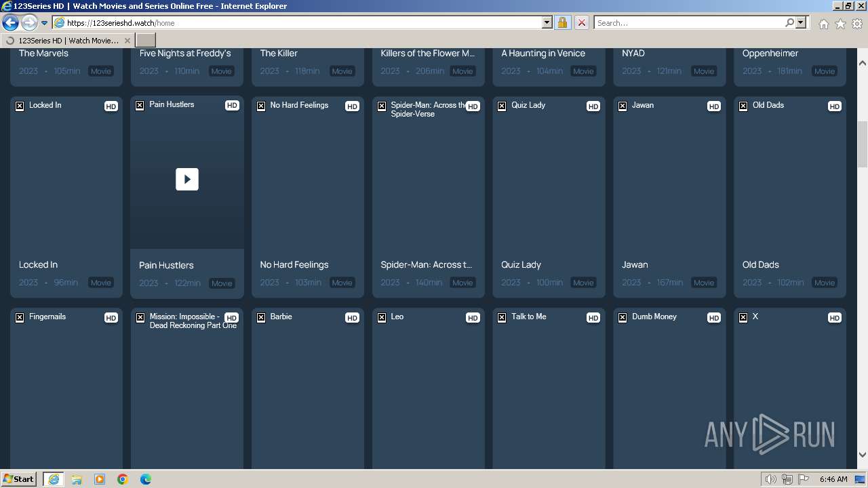Click the address bar URL field
The width and height of the screenshot is (868, 488).
point(302,22)
